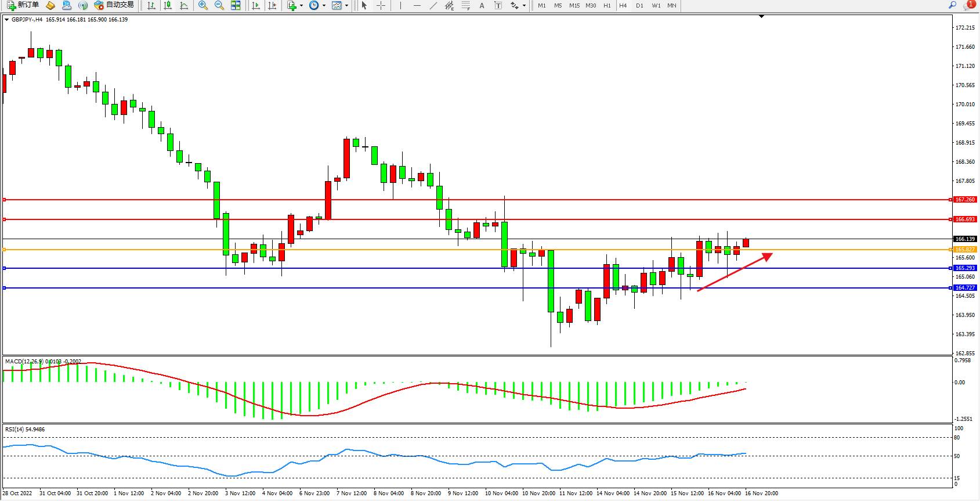This screenshot has height=501, width=980.
Task: Select the draw trendline tool
Action: click(433, 5)
